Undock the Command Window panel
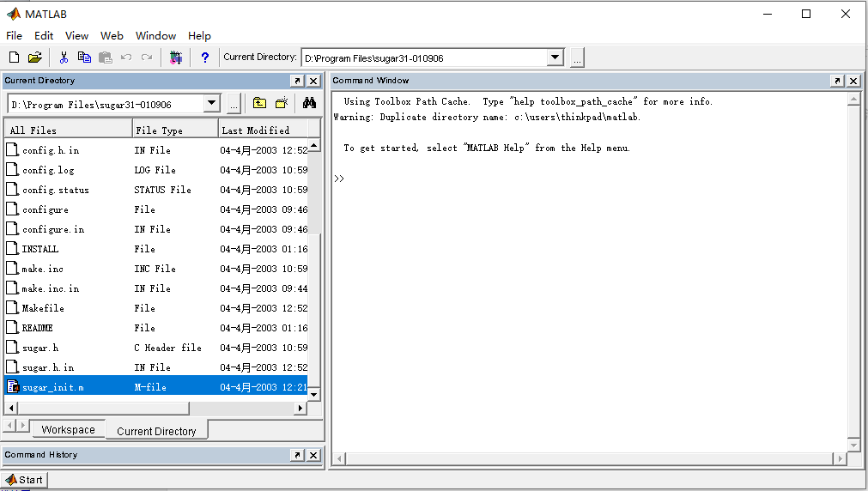 [x=838, y=81]
